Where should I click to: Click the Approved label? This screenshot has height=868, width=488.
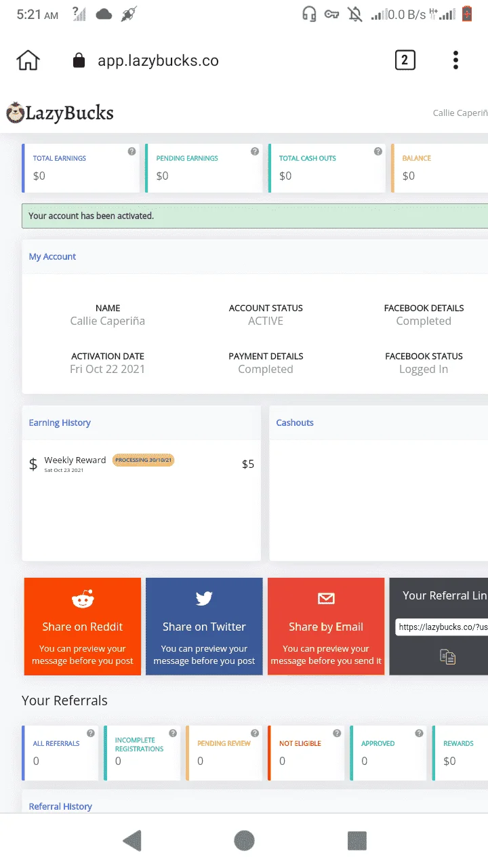pos(378,743)
